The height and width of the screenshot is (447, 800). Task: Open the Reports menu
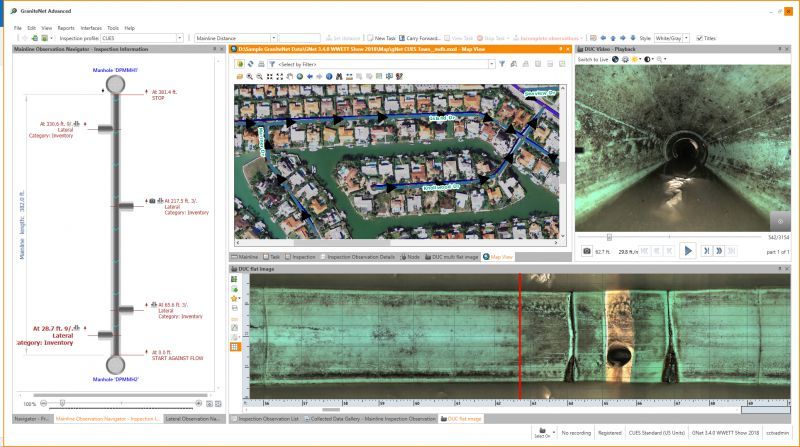(65, 28)
